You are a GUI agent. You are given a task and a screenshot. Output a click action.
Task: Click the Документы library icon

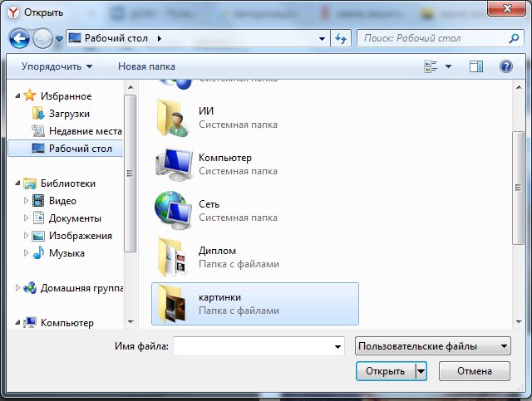coord(38,218)
